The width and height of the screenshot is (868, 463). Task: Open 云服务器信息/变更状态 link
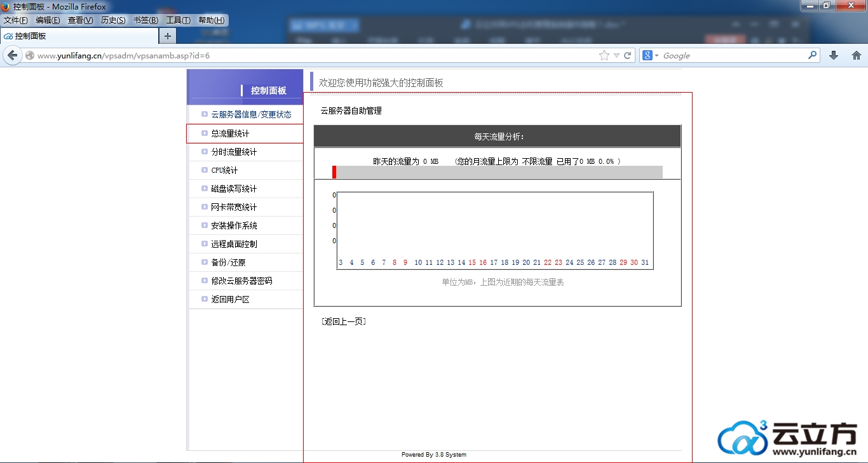pyautogui.click(x=251, y=114)
